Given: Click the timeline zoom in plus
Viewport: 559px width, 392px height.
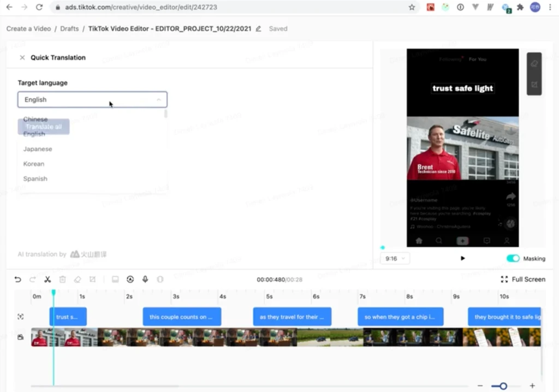Looking at the screenshot, I should point(532,385).
